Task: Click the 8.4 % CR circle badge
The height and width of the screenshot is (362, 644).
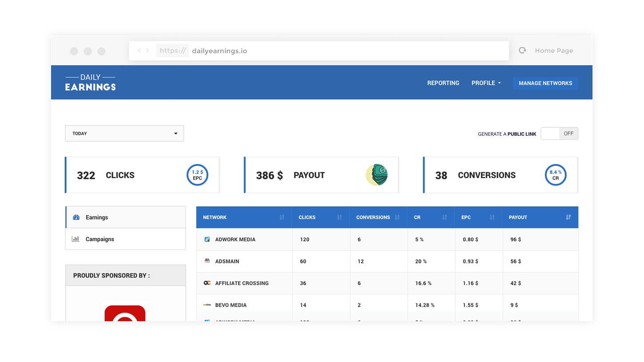Action: (x=555, y=175)
